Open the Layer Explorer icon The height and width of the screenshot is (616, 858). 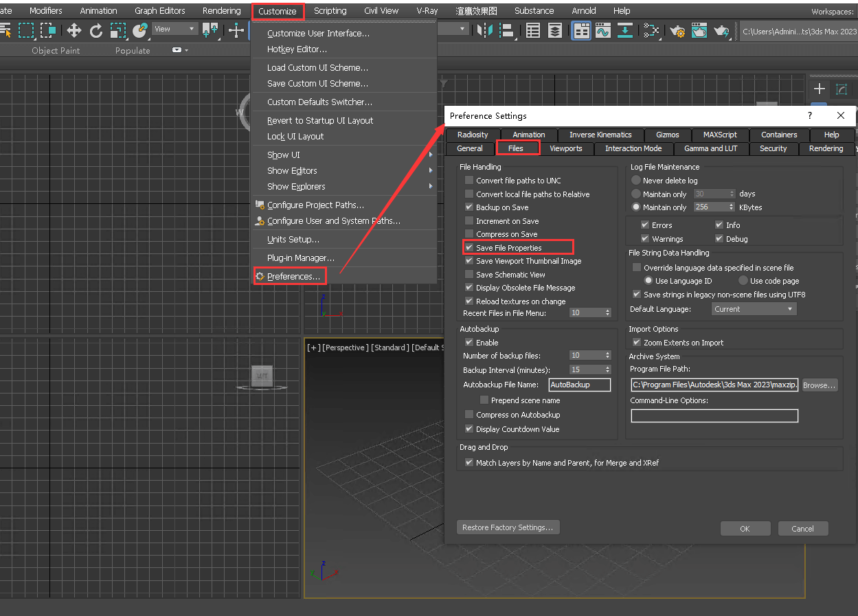555,30
